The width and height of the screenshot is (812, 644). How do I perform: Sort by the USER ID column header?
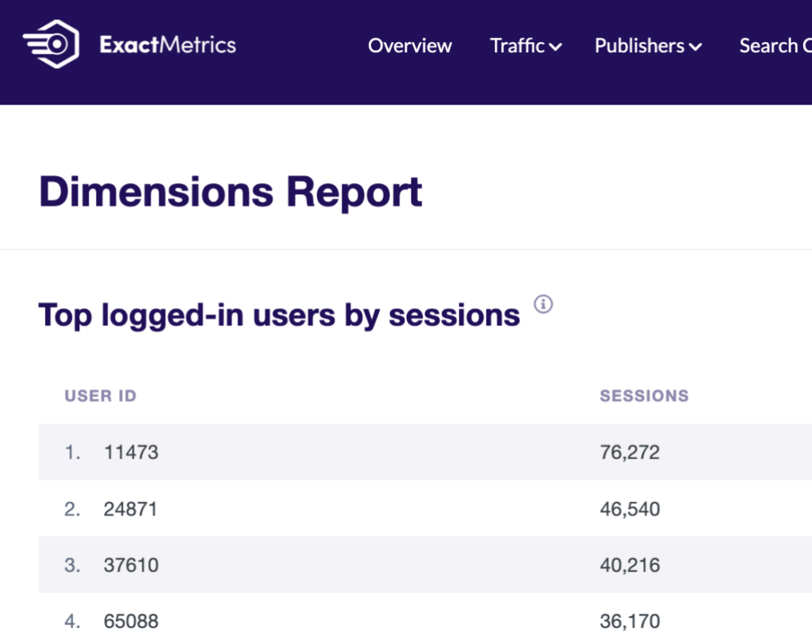(x=100, y=395)
